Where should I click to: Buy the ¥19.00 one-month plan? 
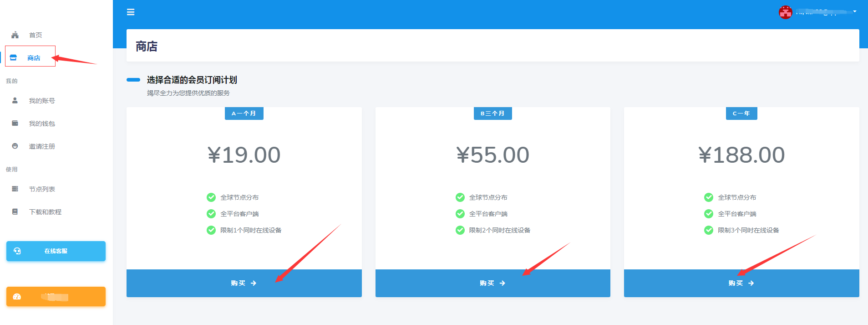tap(244, 283)
